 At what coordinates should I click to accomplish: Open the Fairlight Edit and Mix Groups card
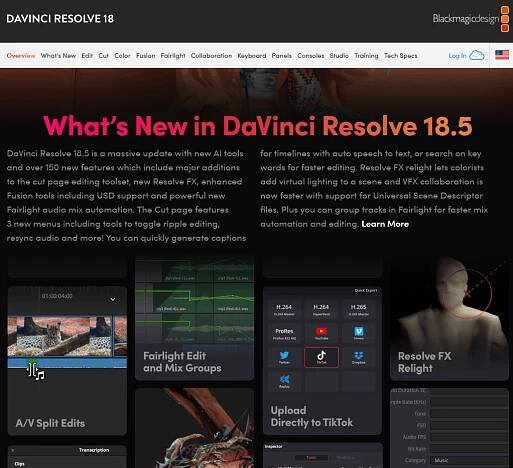(x=194, y=318)
